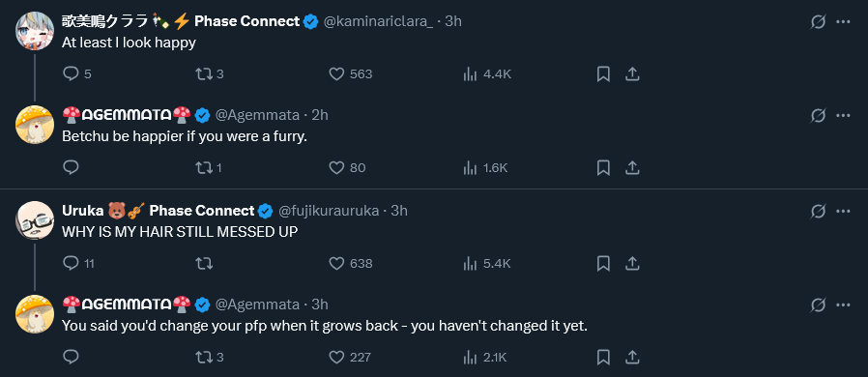
Task: Share Clara's tweet via the share icon
Action: point(633,73)
